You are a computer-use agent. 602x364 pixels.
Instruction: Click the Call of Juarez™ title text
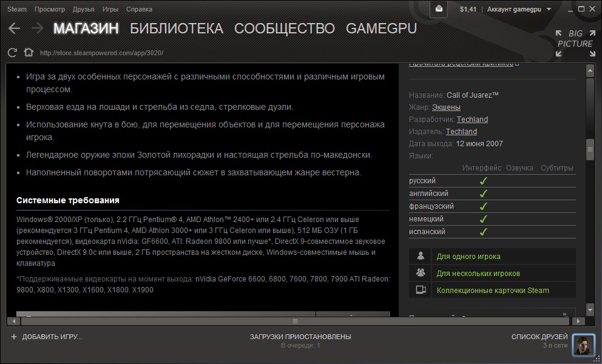pos(473,95)
